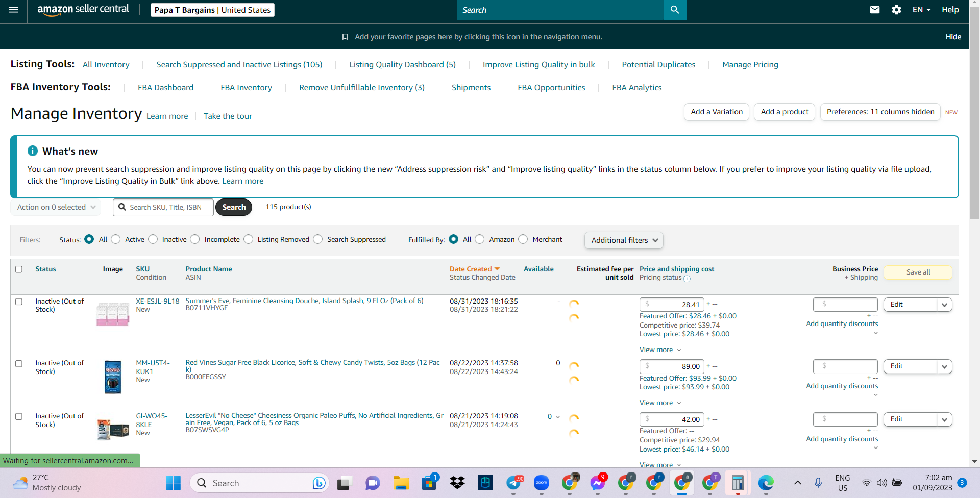The height and width of the screenshot is (498, 980).
Task: Go to the FBA Dashboard
Action: (166, 88)
